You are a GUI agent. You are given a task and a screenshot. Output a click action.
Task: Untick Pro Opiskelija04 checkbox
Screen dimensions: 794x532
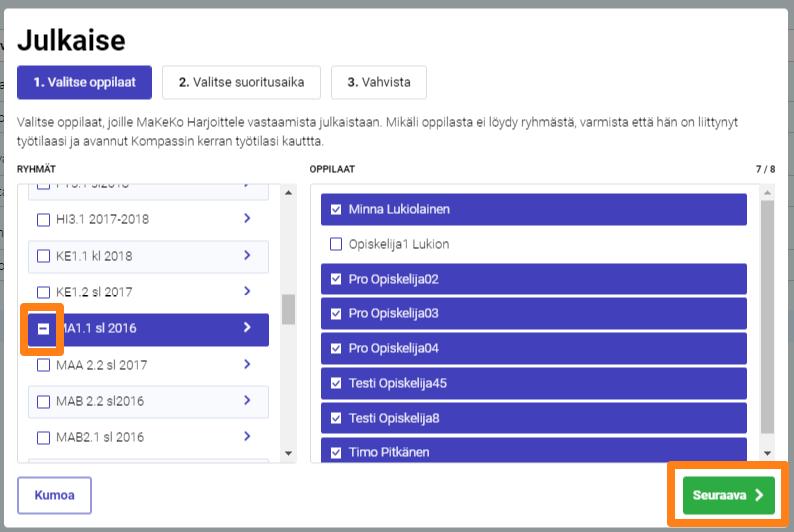point(336,348)
